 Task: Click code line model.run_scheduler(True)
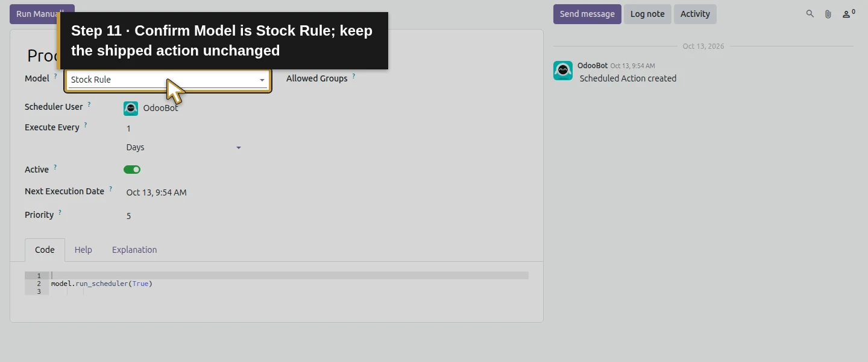[102, 284]
